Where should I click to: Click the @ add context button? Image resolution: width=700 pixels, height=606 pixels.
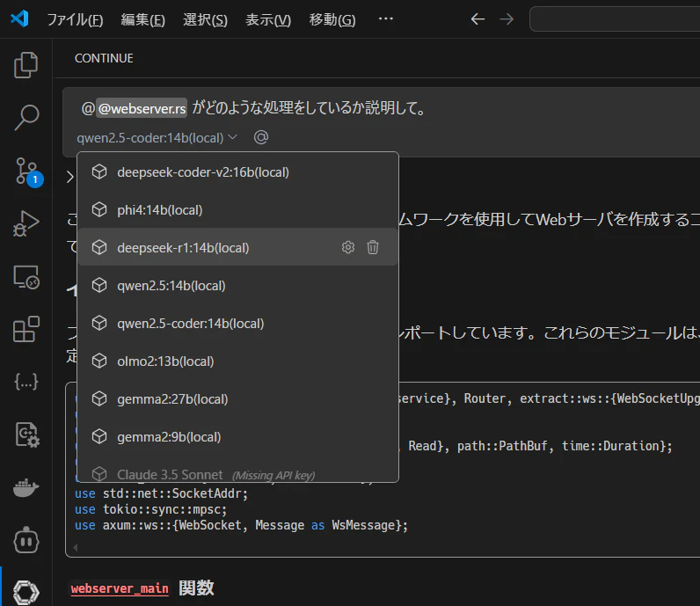point(261,137)
